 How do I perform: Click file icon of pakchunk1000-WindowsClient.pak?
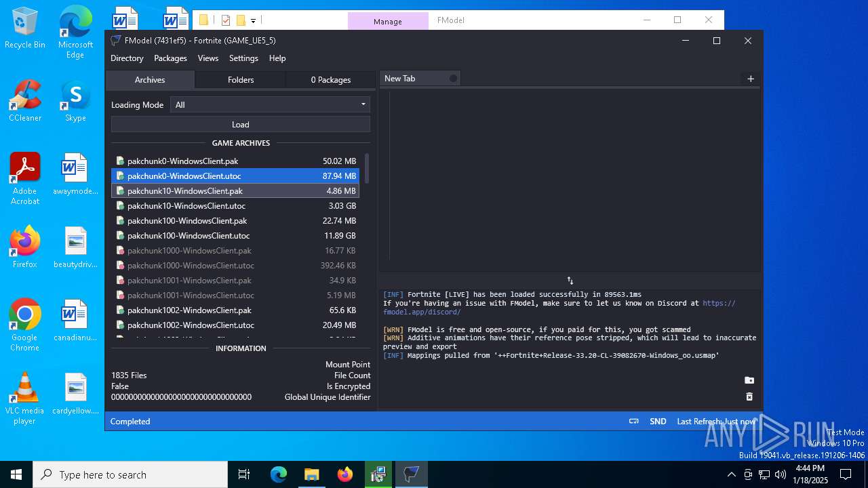tap(120, 251)
